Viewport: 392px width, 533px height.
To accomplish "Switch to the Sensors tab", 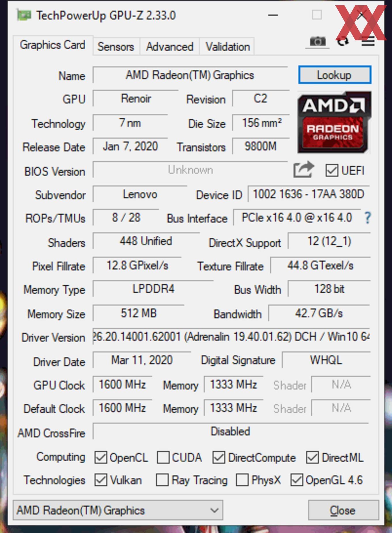I will [116, 46].
